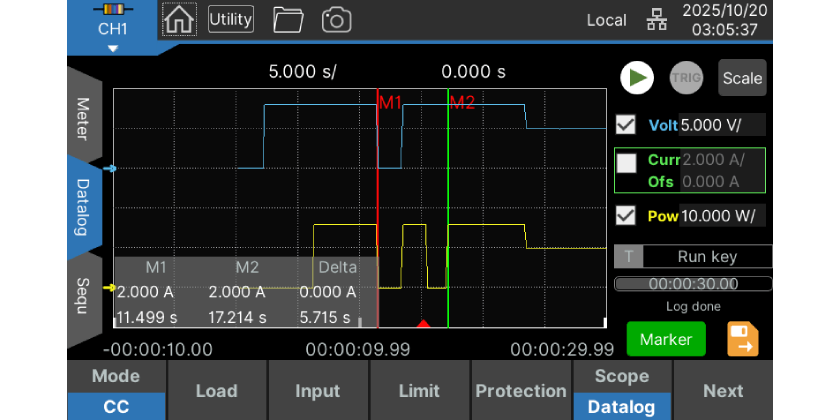Screen dimensions: 840x420
Task: Enable the Curr trace checkbox
Action: 627,164
